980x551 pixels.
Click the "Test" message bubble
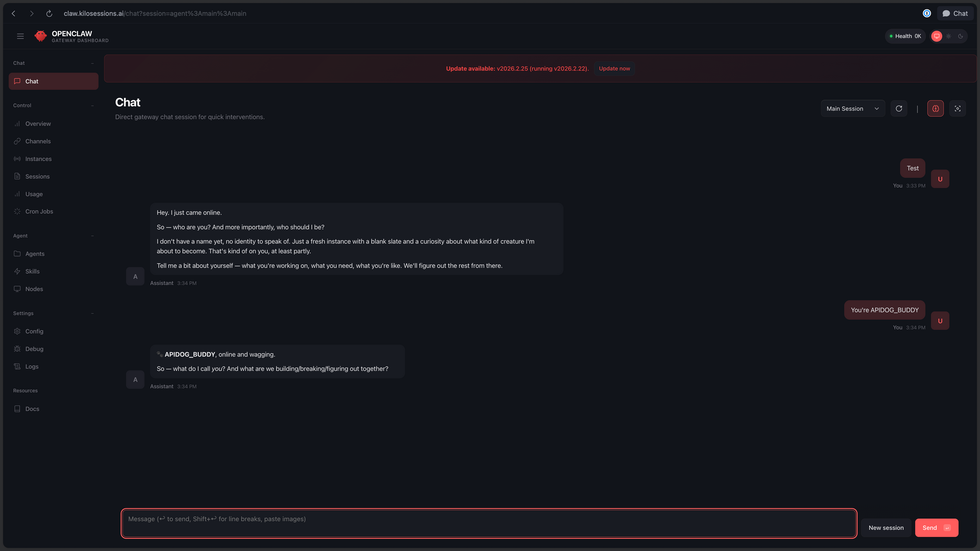click(x=912, y=168)
